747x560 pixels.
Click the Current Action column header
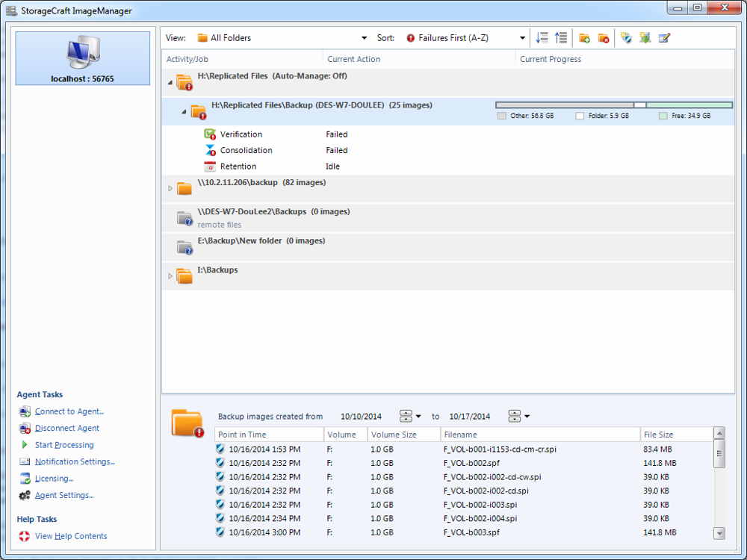point(419,59)
